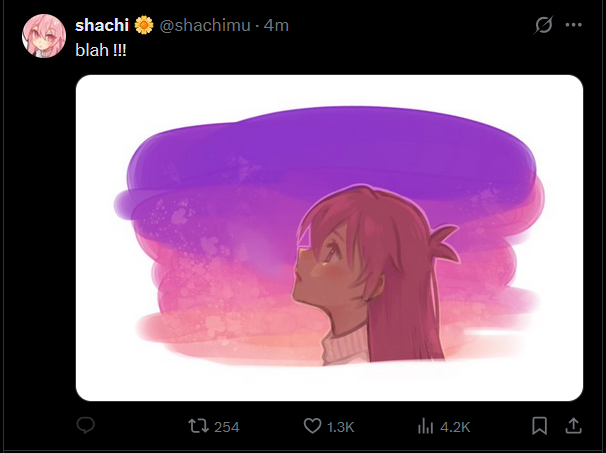This screenshot has width=606, height=453.
Task: Like the post with the heart icon
Action: (312, 426)
